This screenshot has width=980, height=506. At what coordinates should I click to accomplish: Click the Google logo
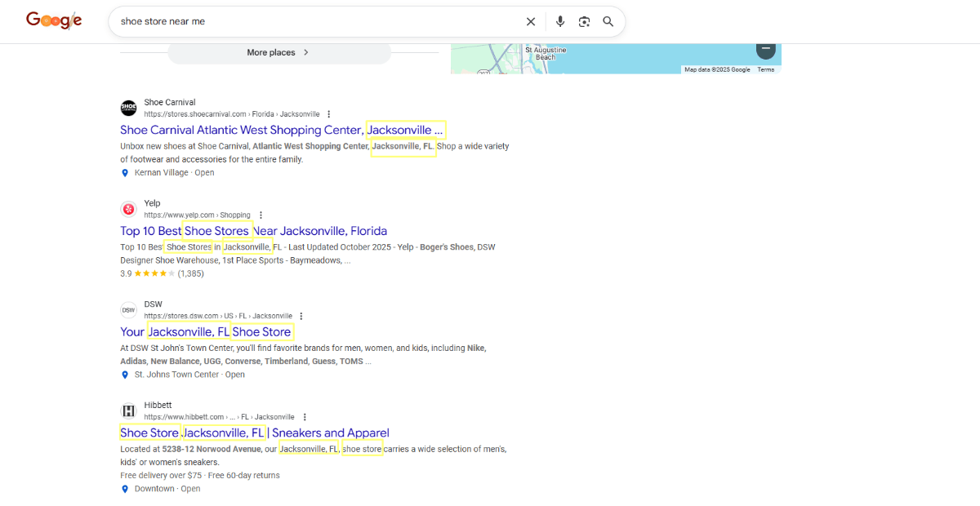(x=54, y=20)
